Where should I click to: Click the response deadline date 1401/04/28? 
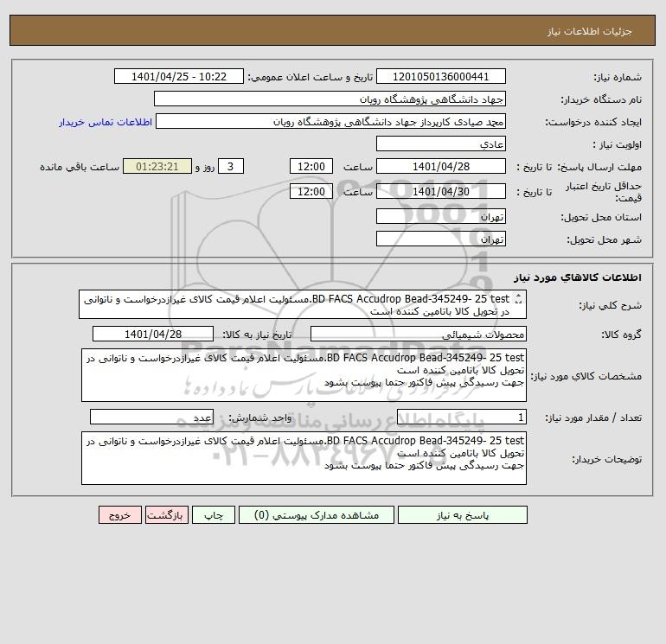click(x=441, y=167)
